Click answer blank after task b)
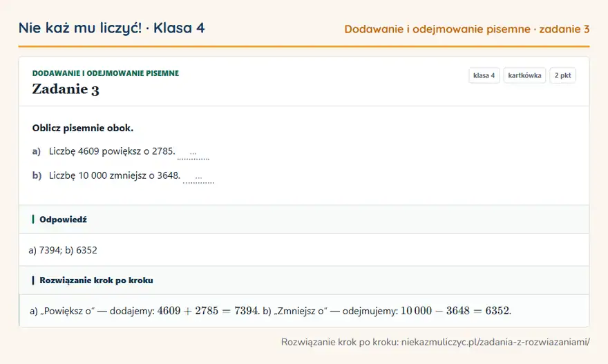 pyautogui.click(x=198, y=178)
